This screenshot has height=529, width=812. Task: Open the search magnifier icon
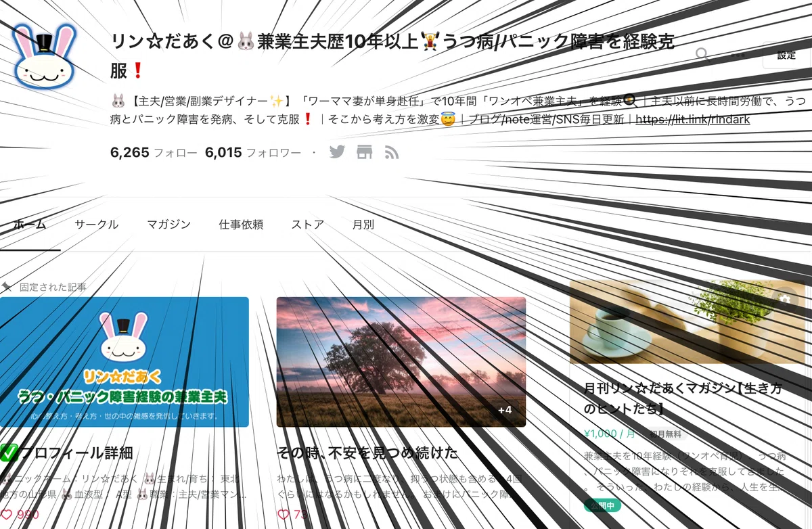[x=703, y=55]
